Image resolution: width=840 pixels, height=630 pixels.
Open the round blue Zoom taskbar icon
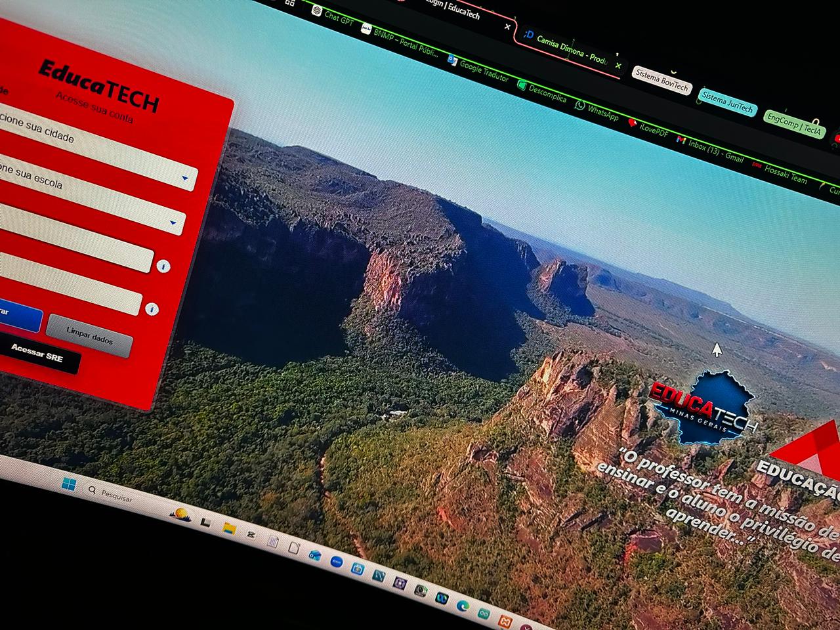337,562
